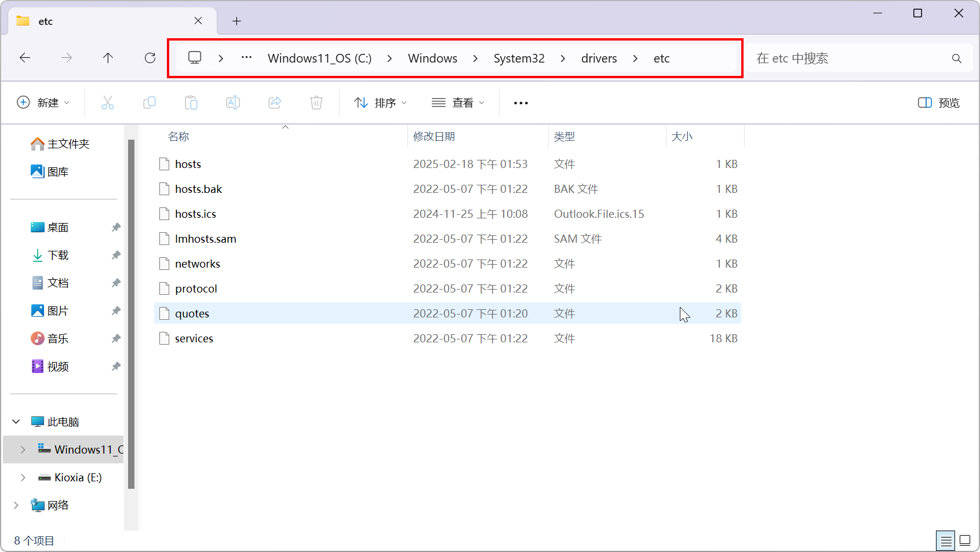Select the protocol file
This screenshot has width=980, height=552.
pyautogui.click(x=447, y=288)
